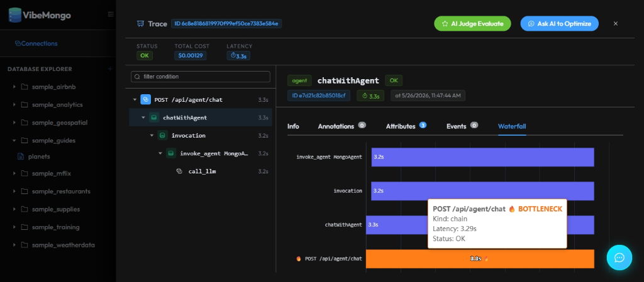
Task: Open the planets collection document icon
Action: click(20, 156)
